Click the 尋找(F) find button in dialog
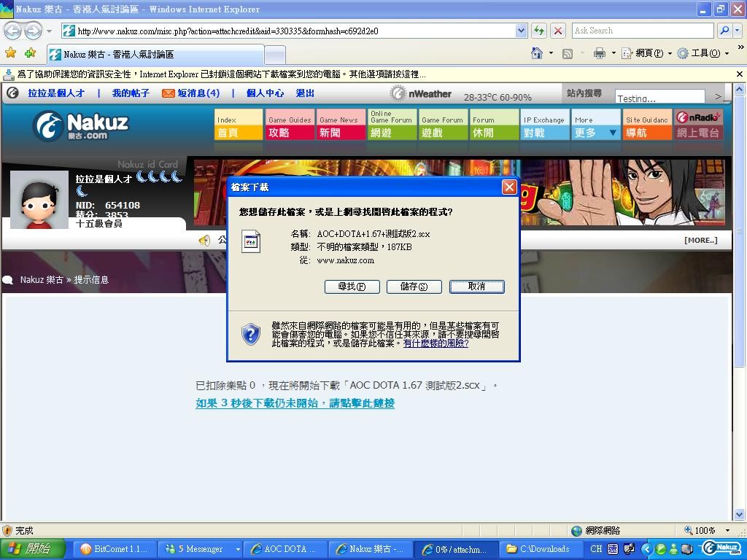Screen dimensions: 747x560 point(352,286)
